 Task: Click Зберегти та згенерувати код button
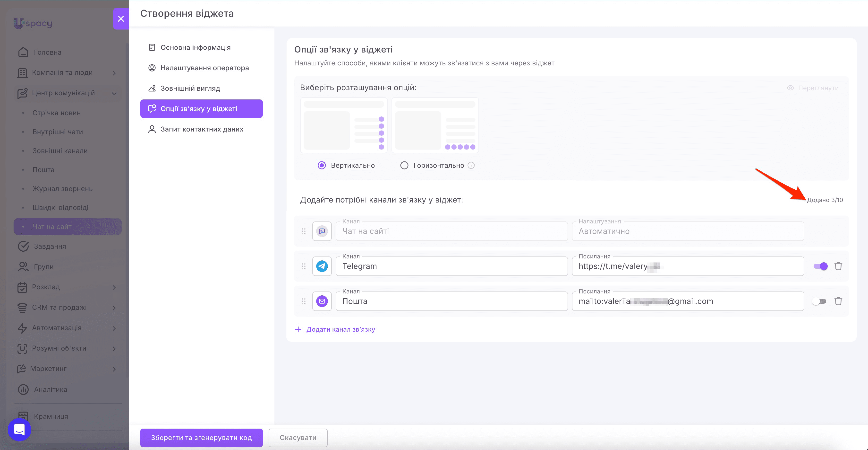tap(201, 438)
